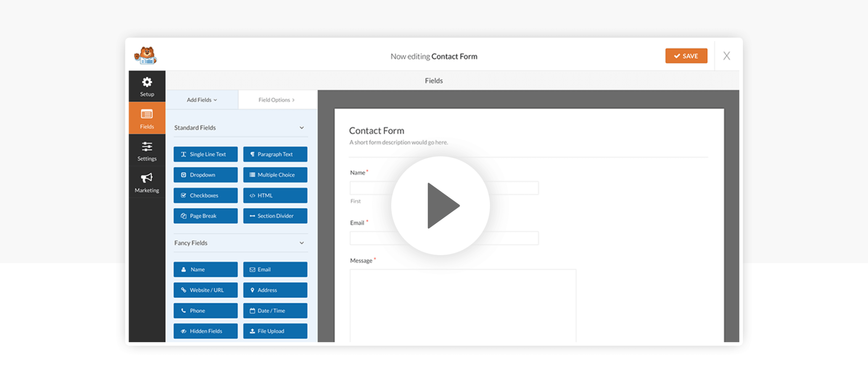Add a Paragraph Text field
This screenshot has height=387, width=868.
(x=275, y=155)
